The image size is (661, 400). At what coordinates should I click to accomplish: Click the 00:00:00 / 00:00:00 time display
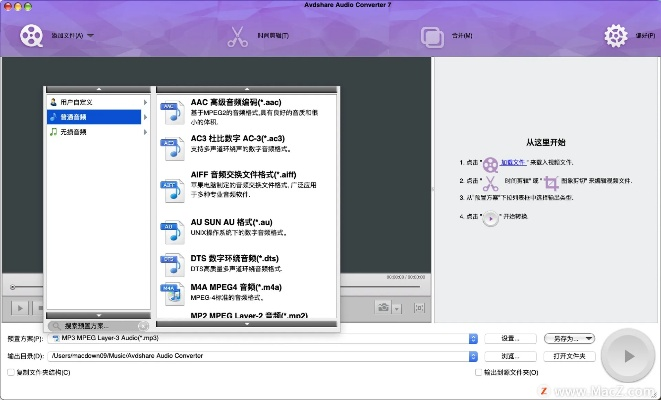click(x=406, y=277)
